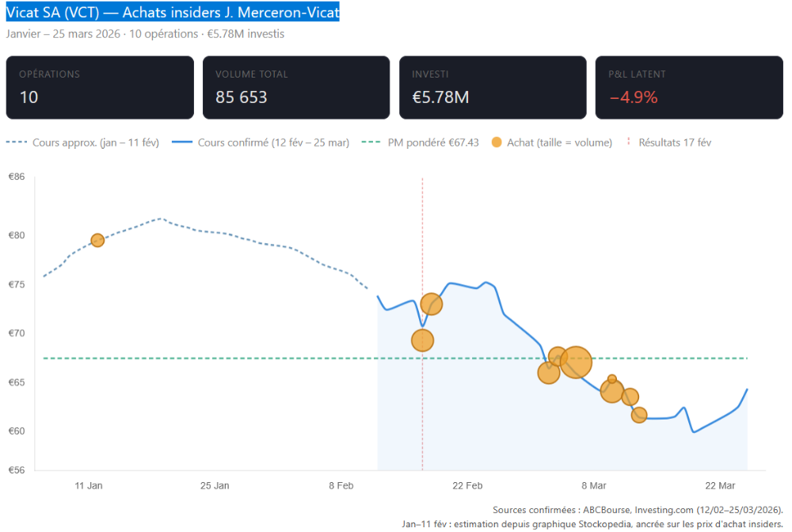Click the purchase bubble near €69
The image size is (792, 532).
[x=423, y=340]
